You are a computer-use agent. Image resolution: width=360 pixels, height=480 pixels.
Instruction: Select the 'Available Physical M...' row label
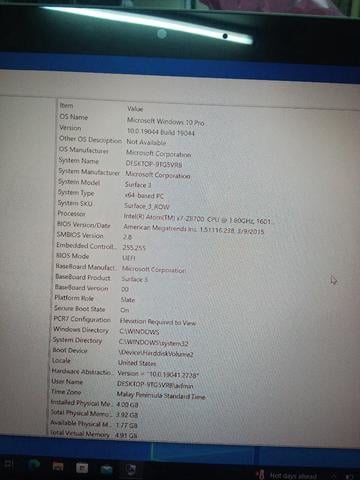coord(80,424)
